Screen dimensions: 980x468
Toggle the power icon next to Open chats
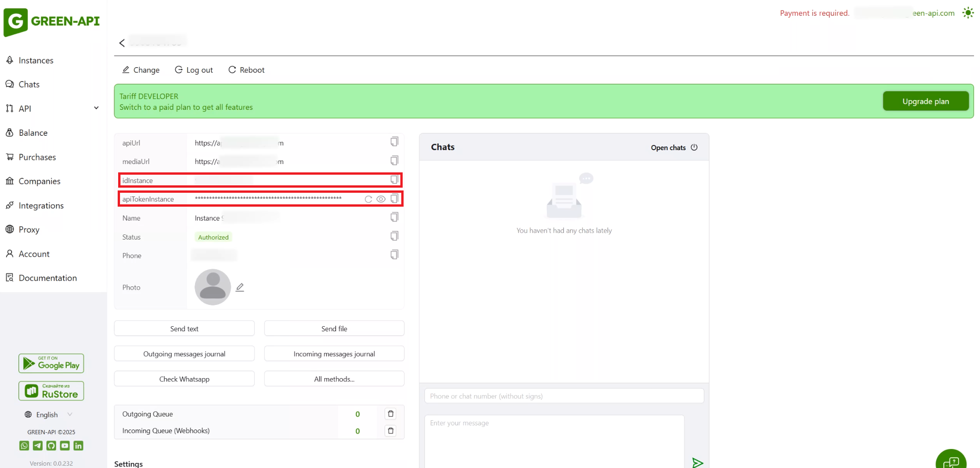695,147
